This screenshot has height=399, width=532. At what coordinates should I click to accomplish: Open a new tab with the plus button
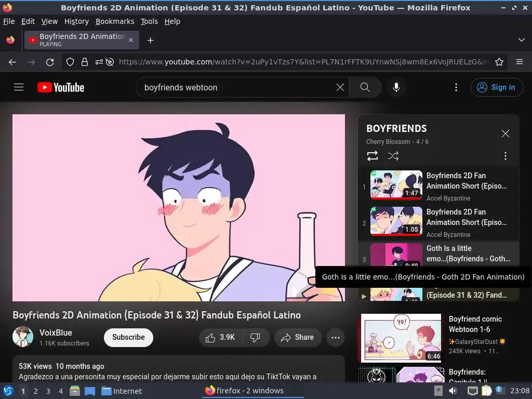(150, 41)
